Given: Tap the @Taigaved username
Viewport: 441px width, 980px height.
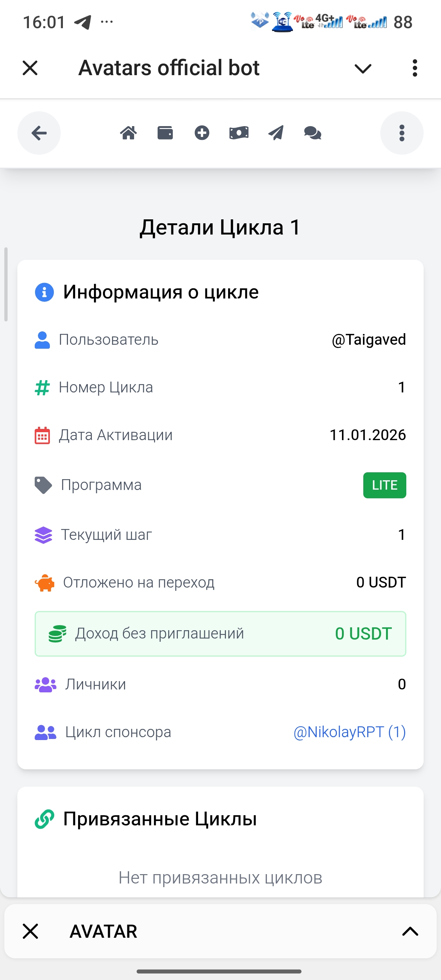Looking at the screenshot, I should pos(369,339).
